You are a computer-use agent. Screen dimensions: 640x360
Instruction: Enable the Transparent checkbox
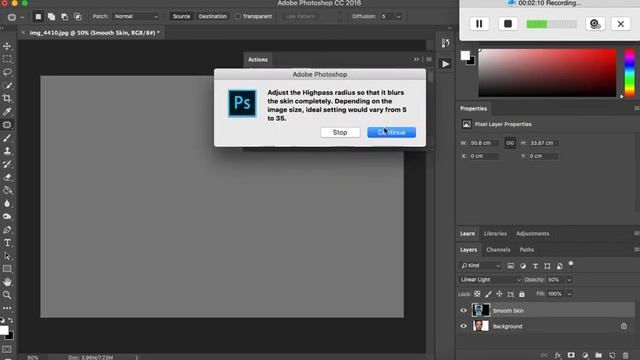238,17
